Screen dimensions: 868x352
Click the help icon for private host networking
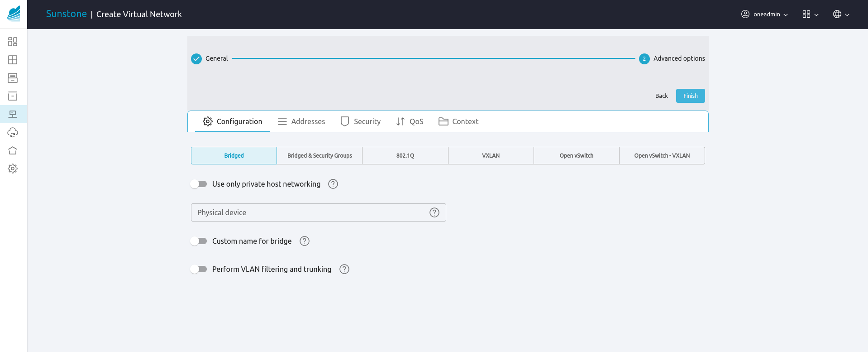click(x=333, y=184)
